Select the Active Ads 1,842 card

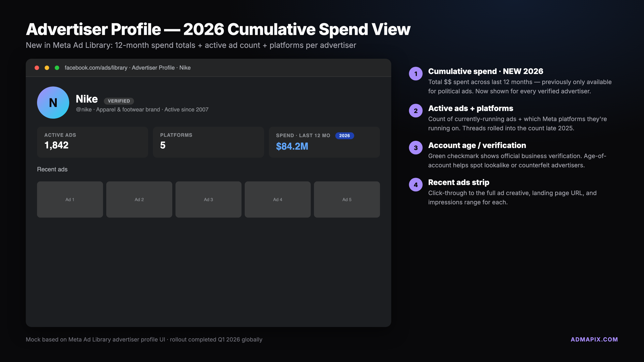pyautogui.click(x=92, y=142)
